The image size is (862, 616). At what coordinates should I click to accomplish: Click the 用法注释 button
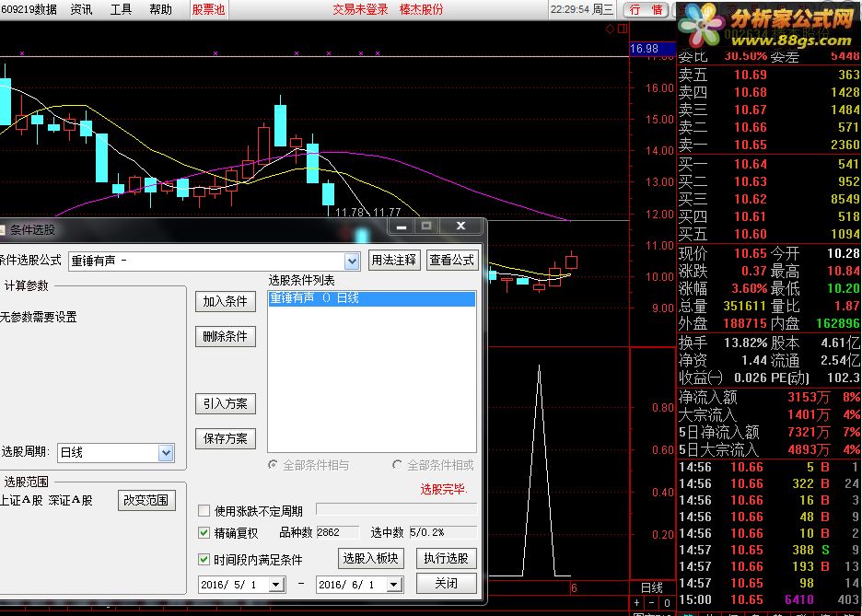point(393,260)
